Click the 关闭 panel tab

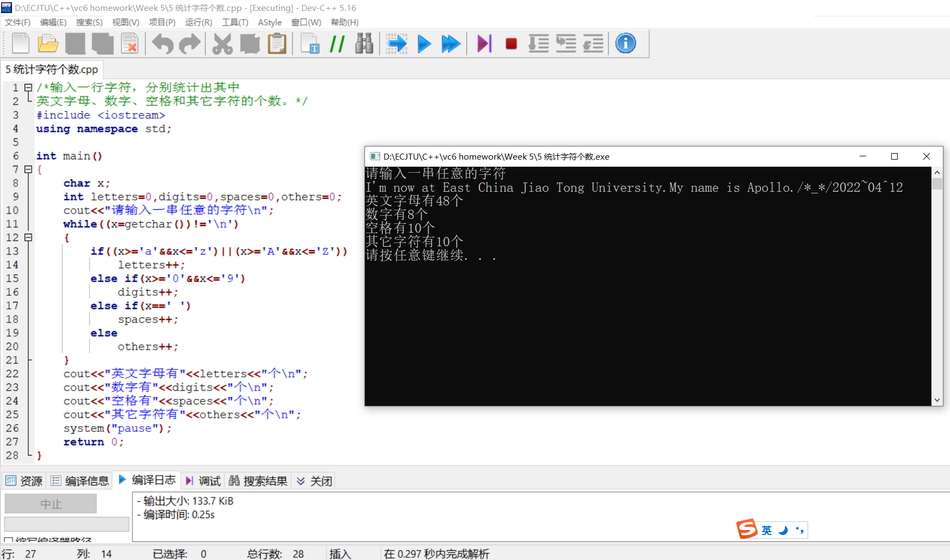(314, 481)
